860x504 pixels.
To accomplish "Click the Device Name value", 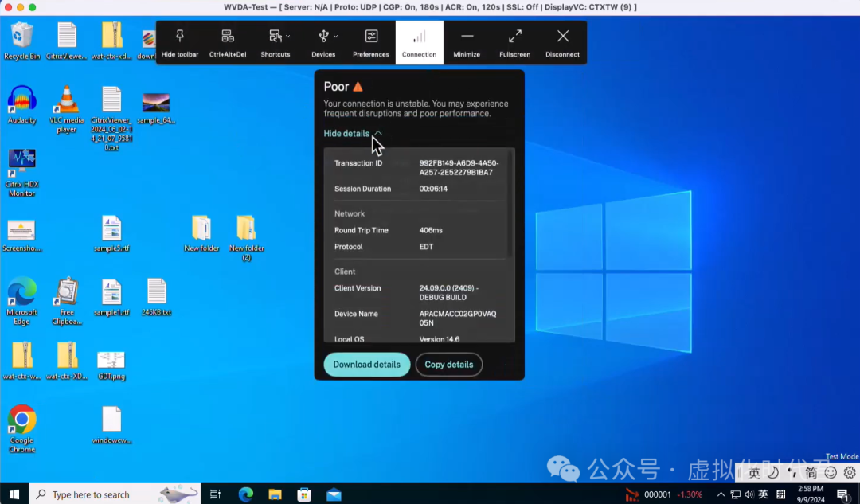I will pyautogui.click(x=457, y=318).
